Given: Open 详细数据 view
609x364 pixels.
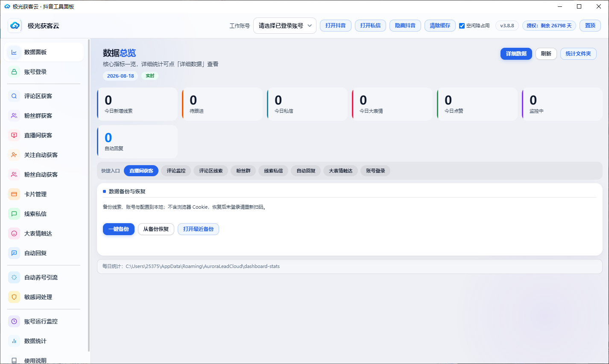Looking at the screenshot, I should pos(516,54).
